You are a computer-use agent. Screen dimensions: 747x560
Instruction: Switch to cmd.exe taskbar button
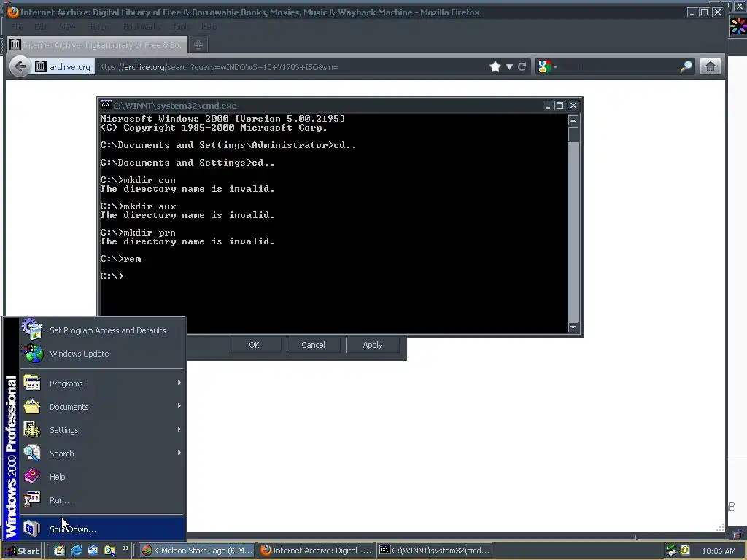[435, 551]
